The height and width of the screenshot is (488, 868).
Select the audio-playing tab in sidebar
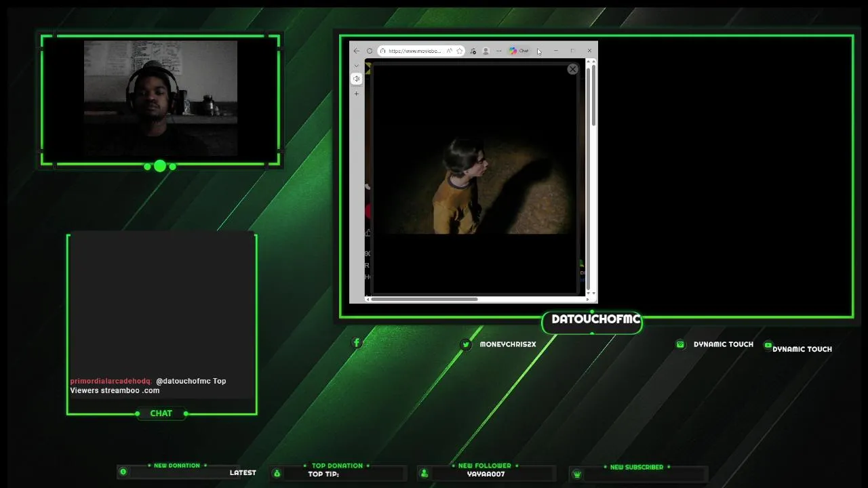pos(357,79)
